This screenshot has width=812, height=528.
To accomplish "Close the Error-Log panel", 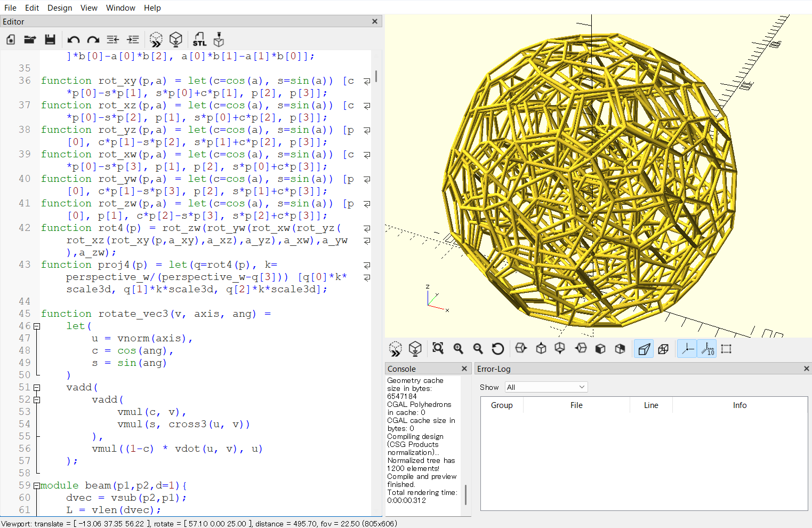I will coord(807,369).
